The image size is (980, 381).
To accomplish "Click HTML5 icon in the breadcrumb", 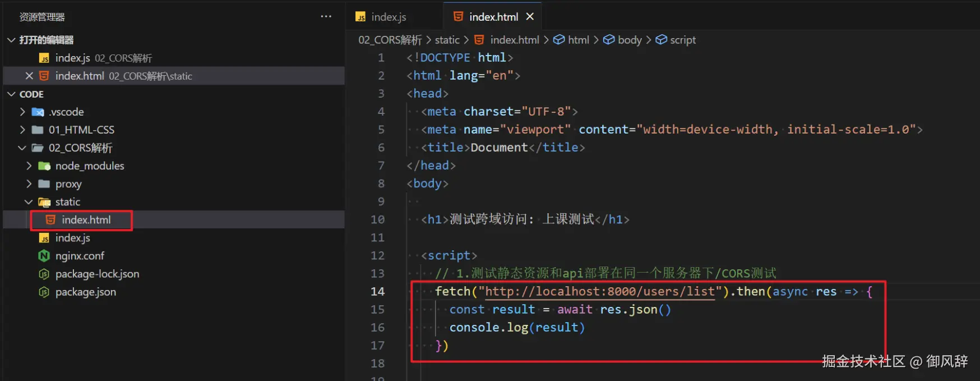I will (x=479, y=40).
